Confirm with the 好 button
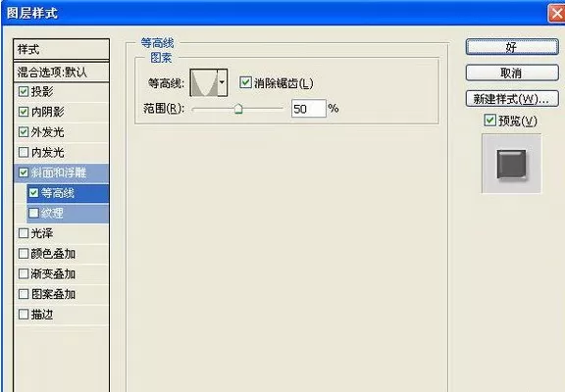 click(x=512, y=47)
